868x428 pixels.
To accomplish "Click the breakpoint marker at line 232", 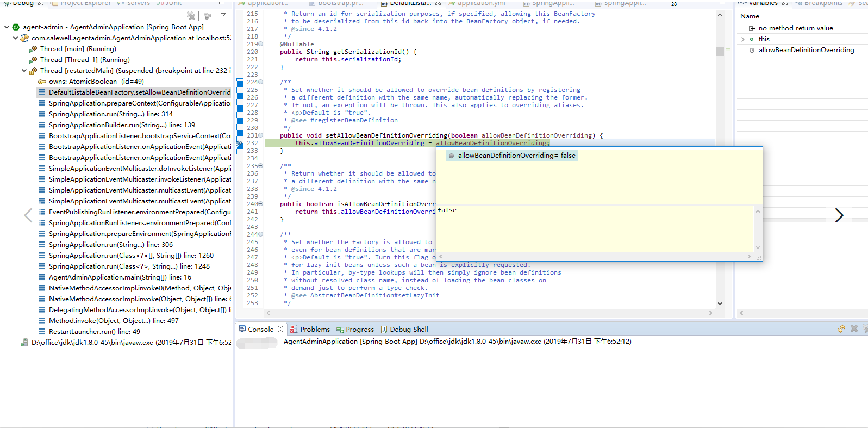I will [239, 143].
